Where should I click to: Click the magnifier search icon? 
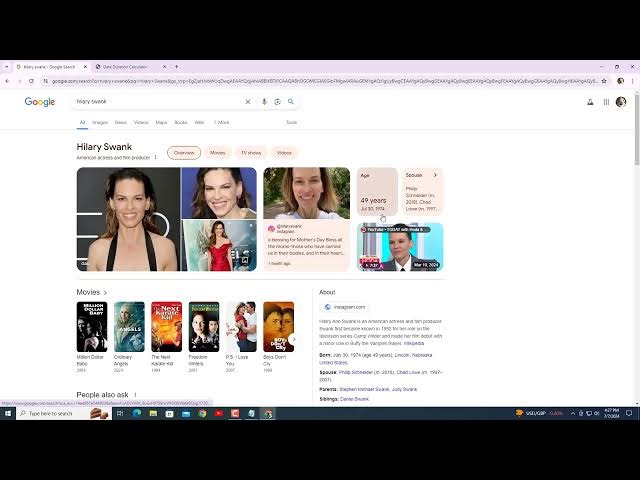[x=291, y=102]
